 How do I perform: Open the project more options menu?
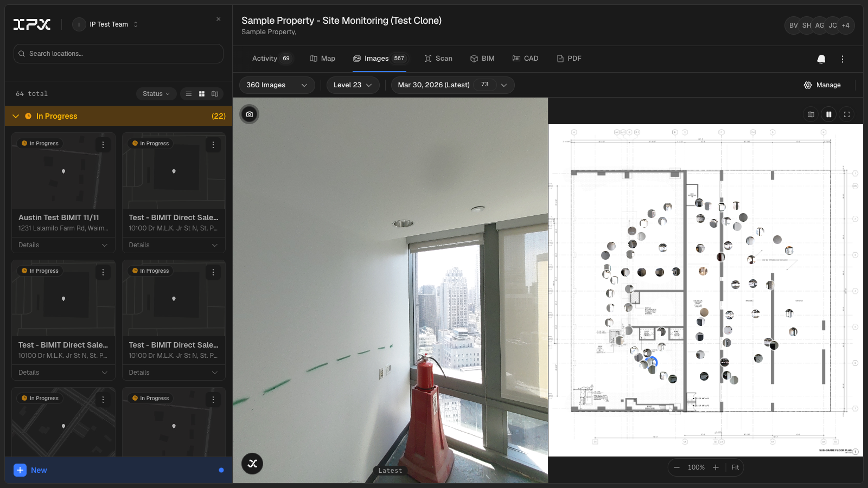(843, 59)
